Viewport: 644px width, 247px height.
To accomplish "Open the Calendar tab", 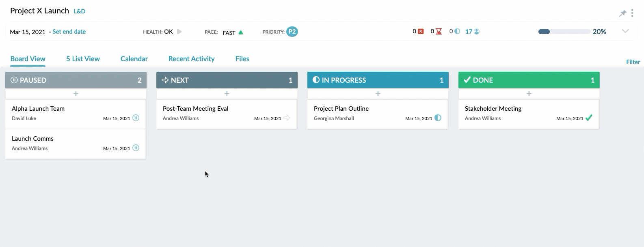I will coord(134,59).
